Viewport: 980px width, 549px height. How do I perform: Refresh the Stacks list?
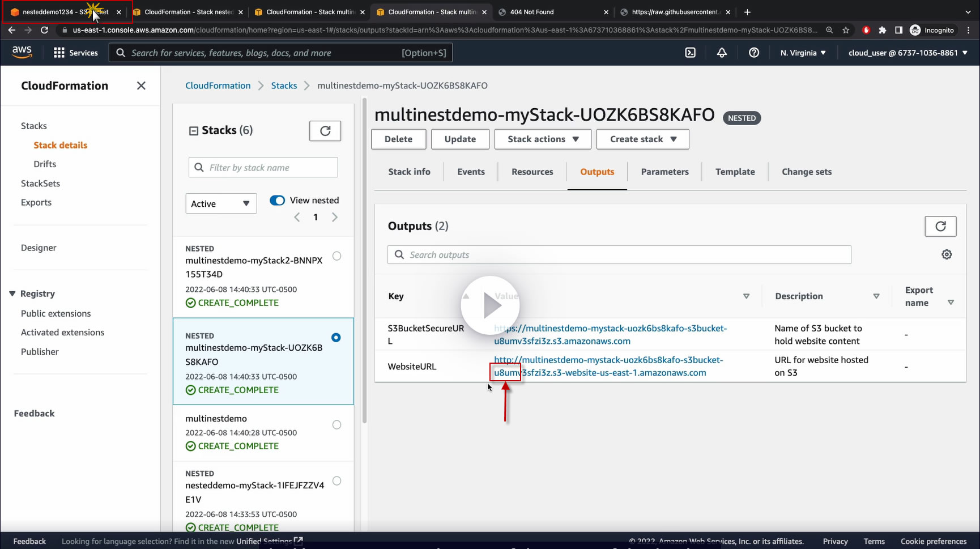click(325, 131)
